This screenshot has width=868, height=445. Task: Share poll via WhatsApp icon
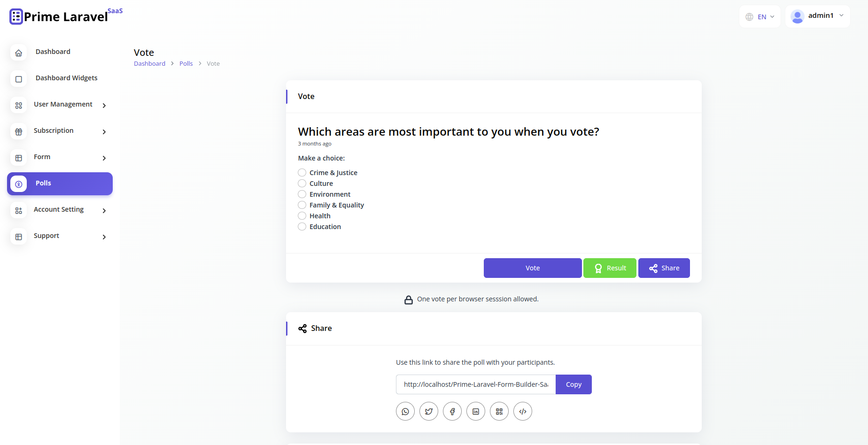[x=405, y=412]
